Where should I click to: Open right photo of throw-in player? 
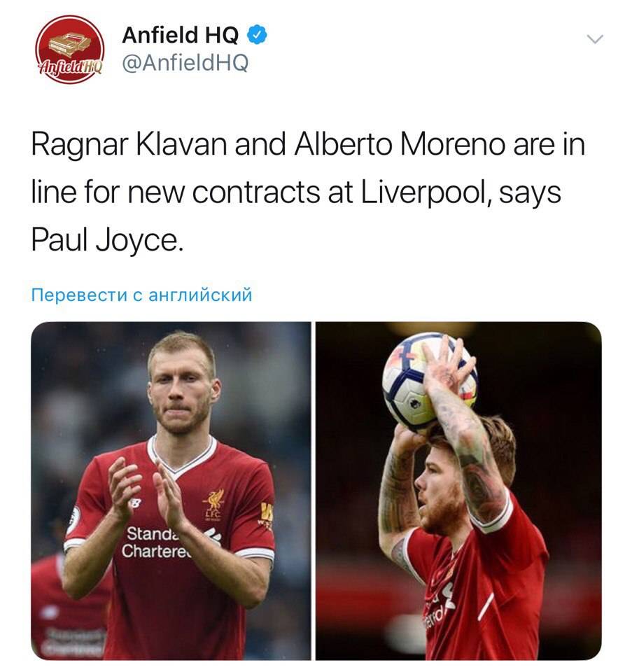(458, 491)
